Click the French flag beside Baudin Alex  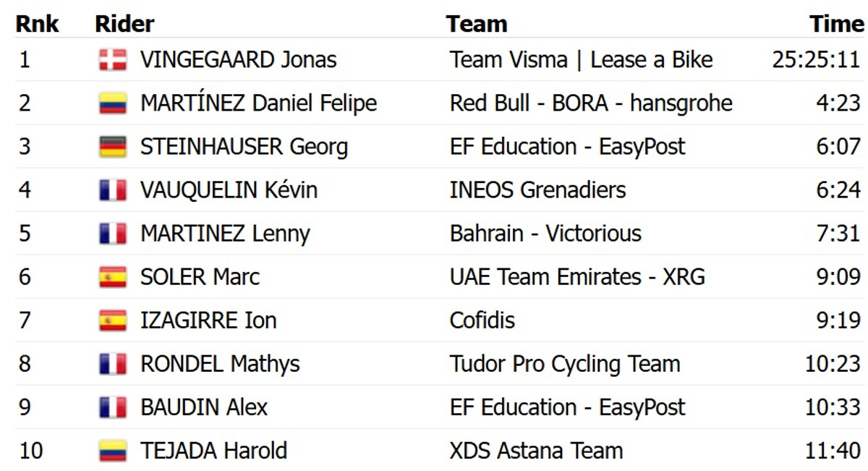coord(113,407)
